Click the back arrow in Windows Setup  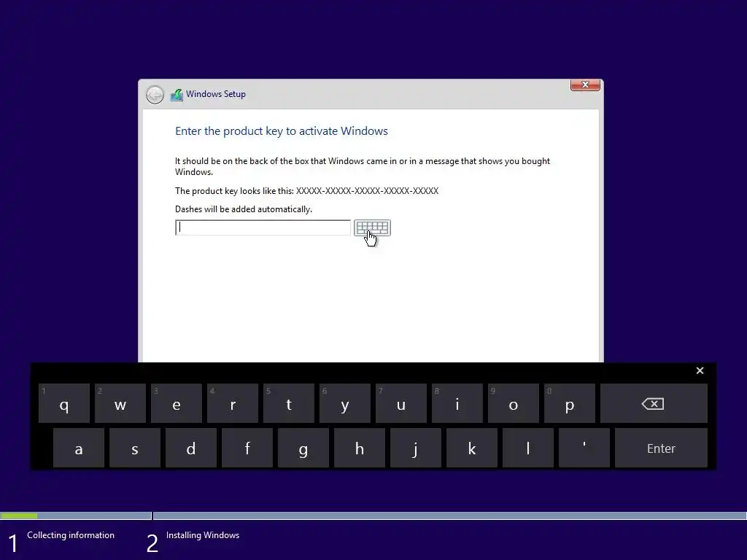coord(155,95)
